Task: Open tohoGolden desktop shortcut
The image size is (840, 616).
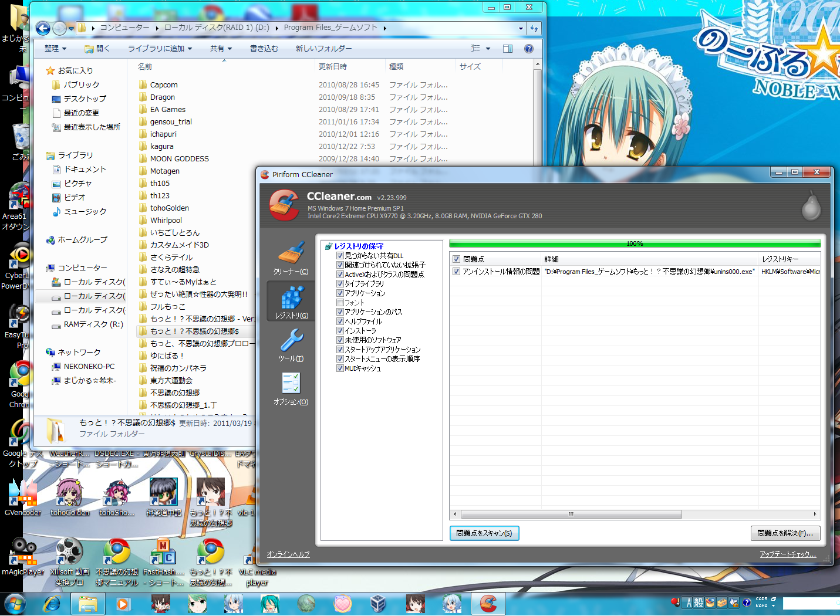Action: (x=70, y=497)
